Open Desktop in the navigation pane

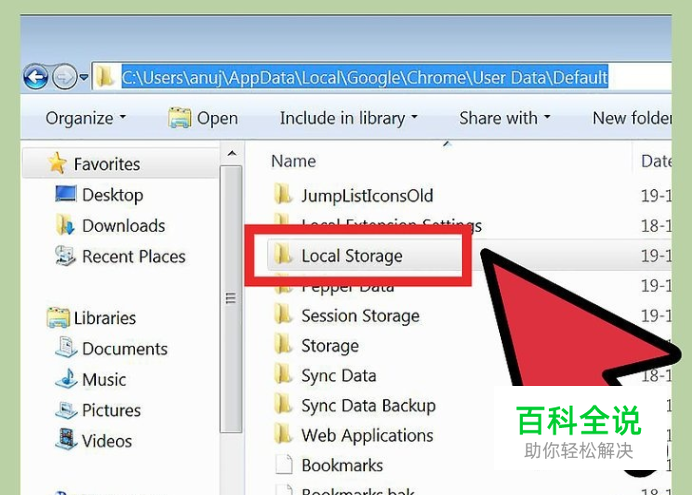[99, 195]
